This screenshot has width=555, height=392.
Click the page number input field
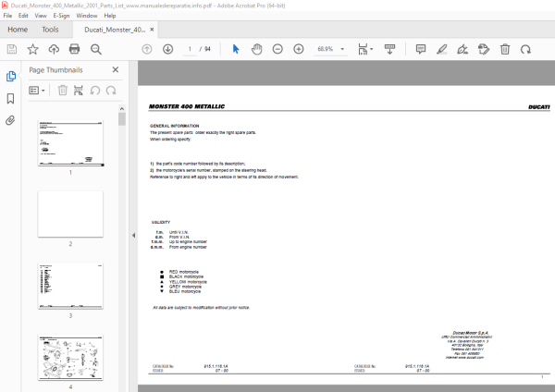click(190, 49)
